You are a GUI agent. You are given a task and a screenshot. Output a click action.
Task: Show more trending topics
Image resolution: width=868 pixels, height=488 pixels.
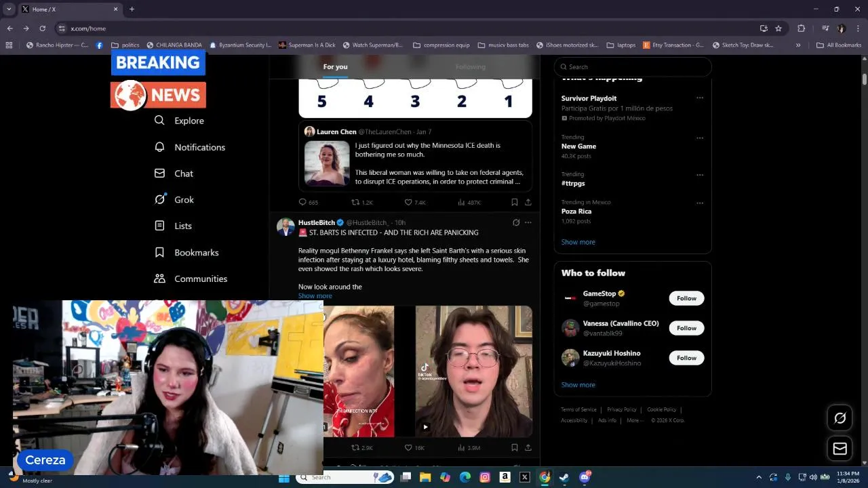coord(578,242)
